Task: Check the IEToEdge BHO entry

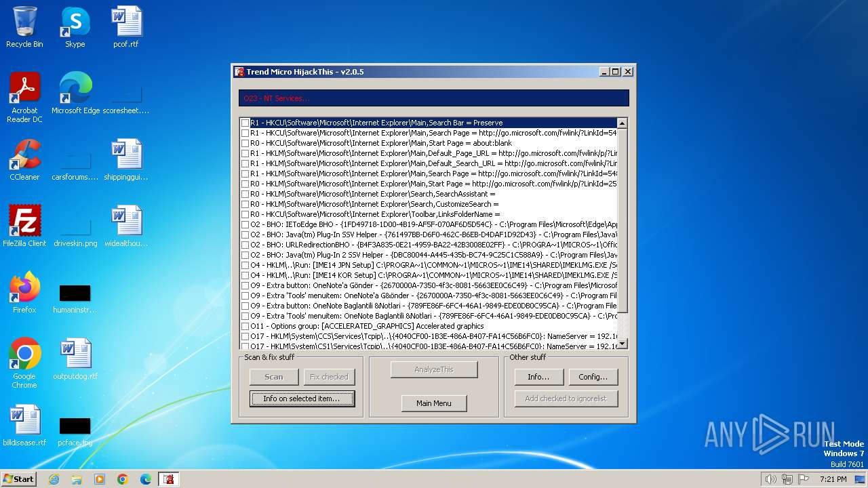Action: [245, 224]
